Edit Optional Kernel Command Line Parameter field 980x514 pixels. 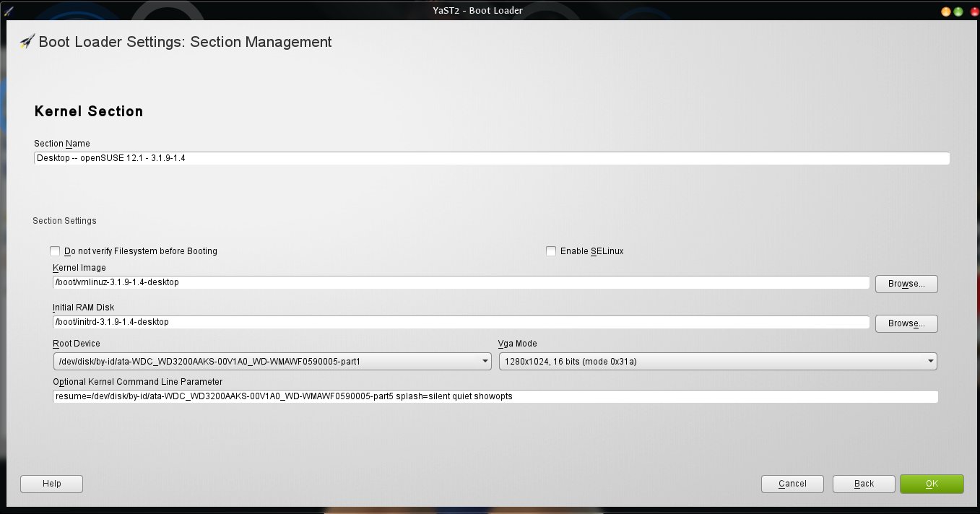click(495, 396)
